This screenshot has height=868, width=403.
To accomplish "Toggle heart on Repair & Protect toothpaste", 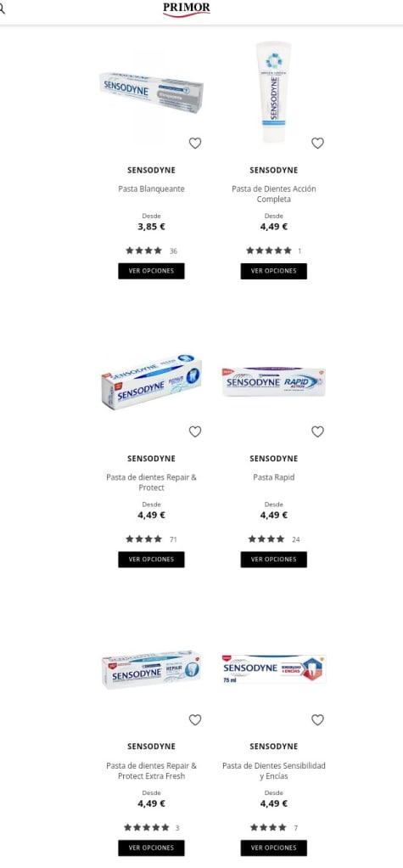I will tap(195, 431).
